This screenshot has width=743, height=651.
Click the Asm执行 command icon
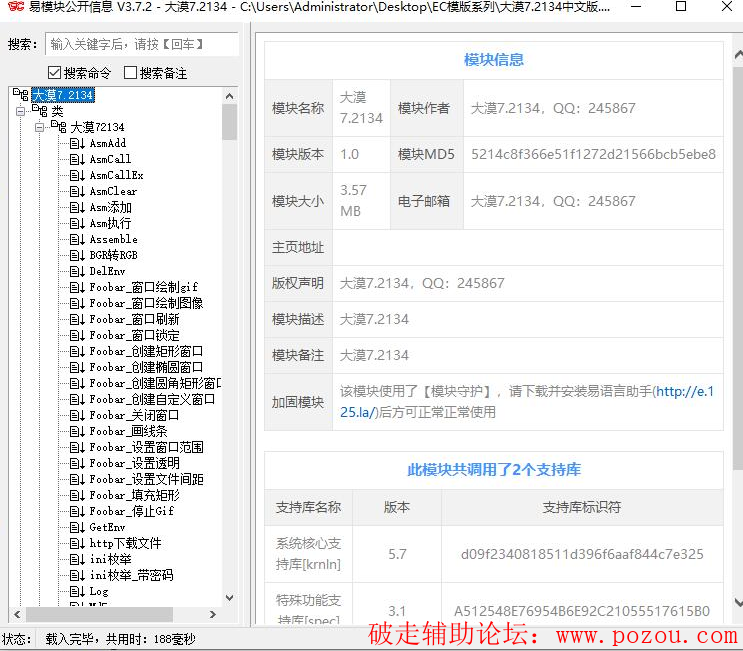[x=77, y=223]
